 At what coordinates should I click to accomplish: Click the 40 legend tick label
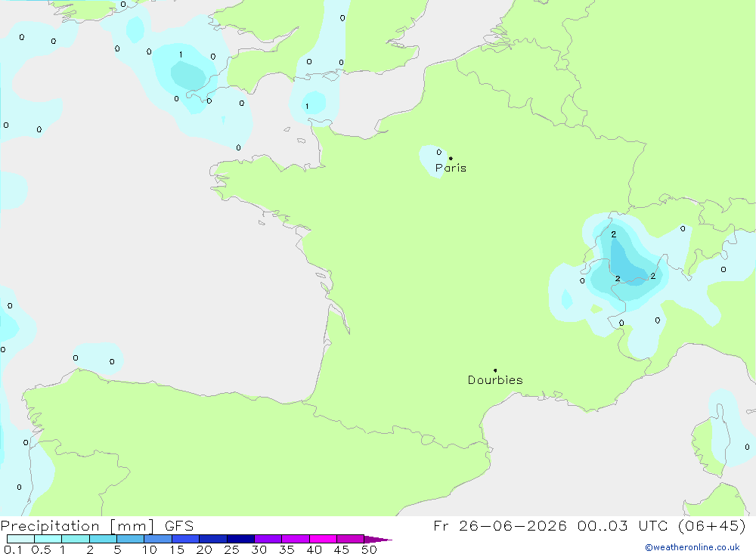pyautogui.click(x=314, y=549)
